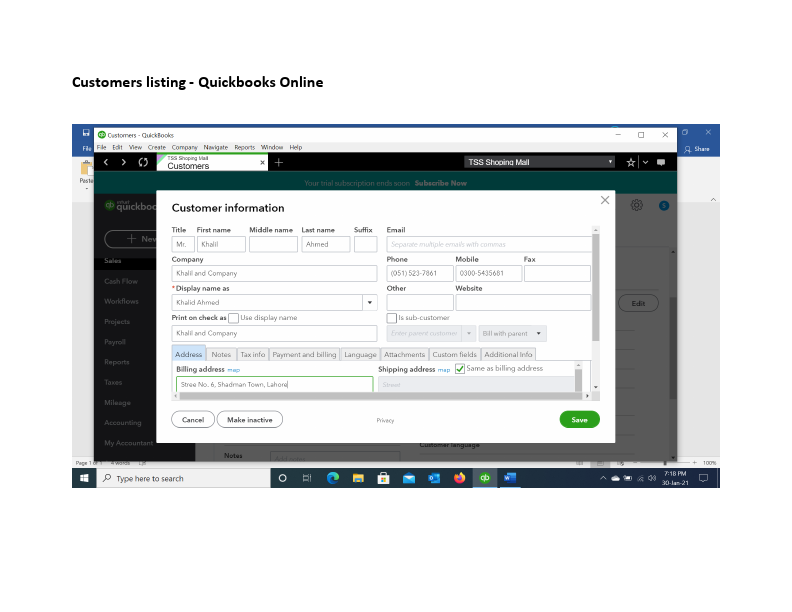Click the favorites star icon

(630, 162)
